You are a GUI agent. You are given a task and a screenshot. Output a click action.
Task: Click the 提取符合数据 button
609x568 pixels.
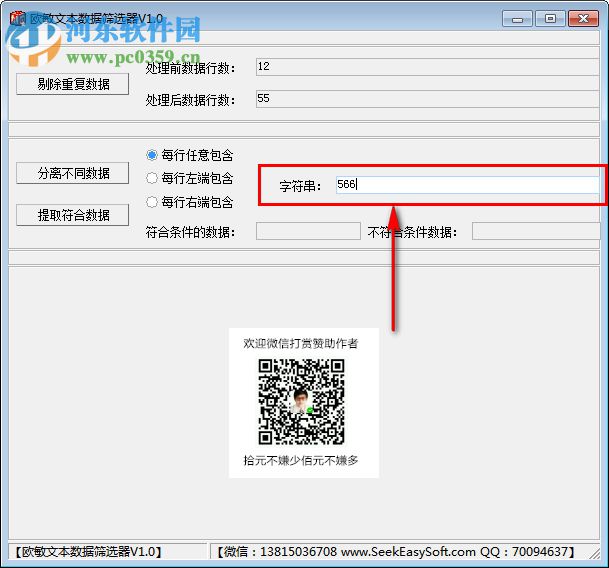(73, 215)
